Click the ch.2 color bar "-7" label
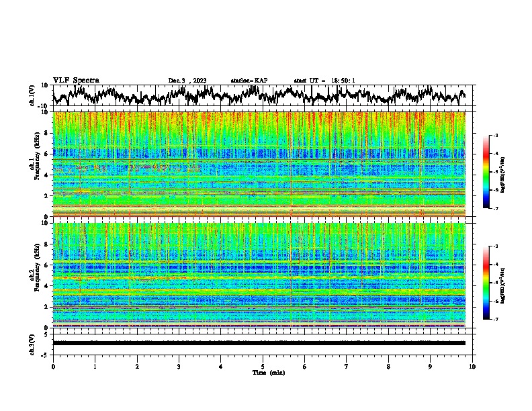The height and width of the screenshot is (411, 532). pos(496,319)
